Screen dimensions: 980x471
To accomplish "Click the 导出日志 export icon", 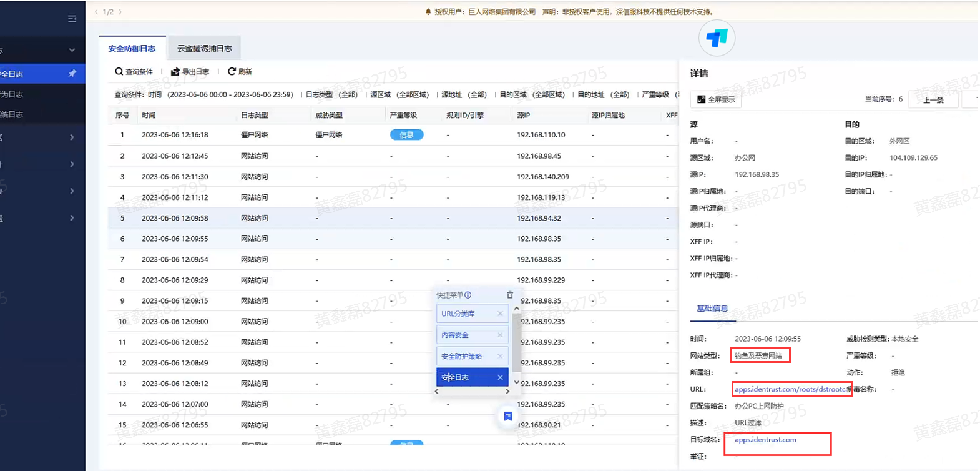I will tap(175, 72).
